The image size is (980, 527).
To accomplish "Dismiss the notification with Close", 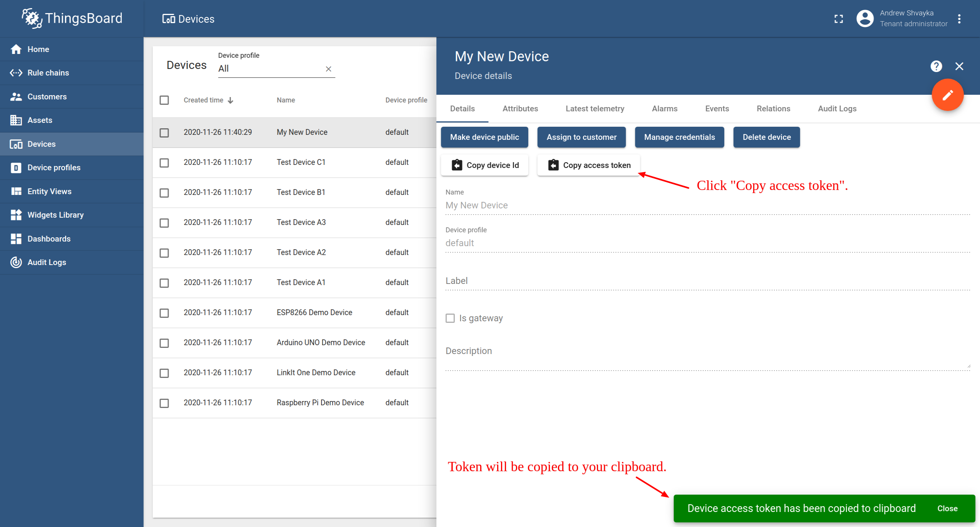I will click(x=947, y=509).
